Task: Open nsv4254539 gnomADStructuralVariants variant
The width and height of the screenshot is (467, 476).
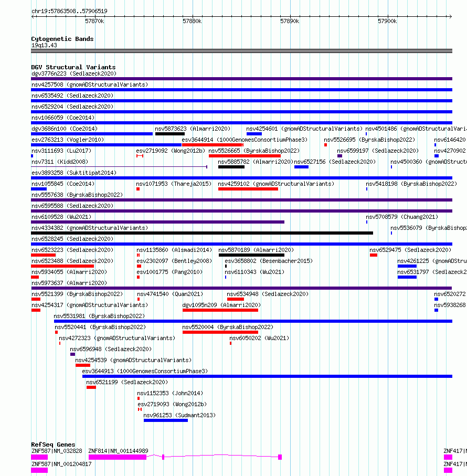Action: click(133, 361)
